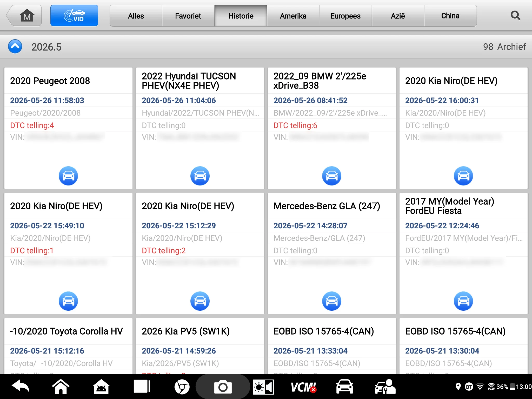Tap car icon on Kia Niro 15:49:10 card
The image size is (532, 399).
[x=68, y=301]
